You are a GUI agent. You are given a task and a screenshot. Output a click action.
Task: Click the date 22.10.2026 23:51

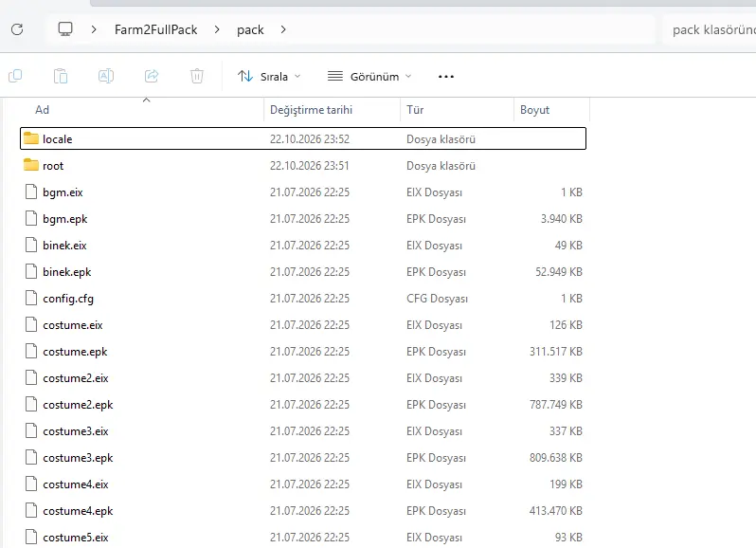pyautogui.click(x=309, y=166)
